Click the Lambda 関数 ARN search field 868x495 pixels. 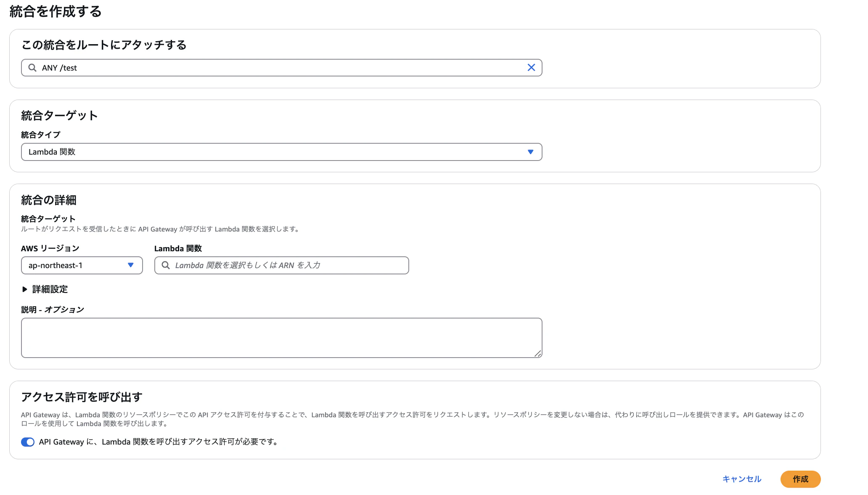pyautogui.click(x=281, y=265)
